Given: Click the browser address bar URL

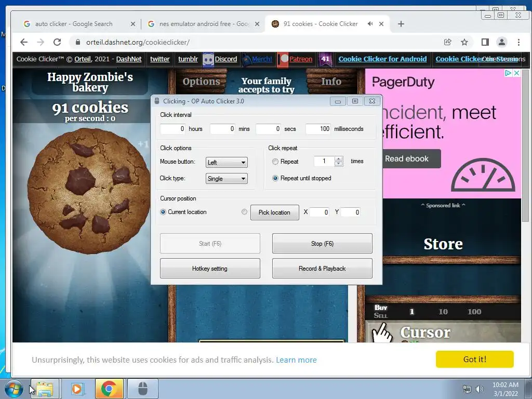Looking at the screenshot, I should pos(138,42).
